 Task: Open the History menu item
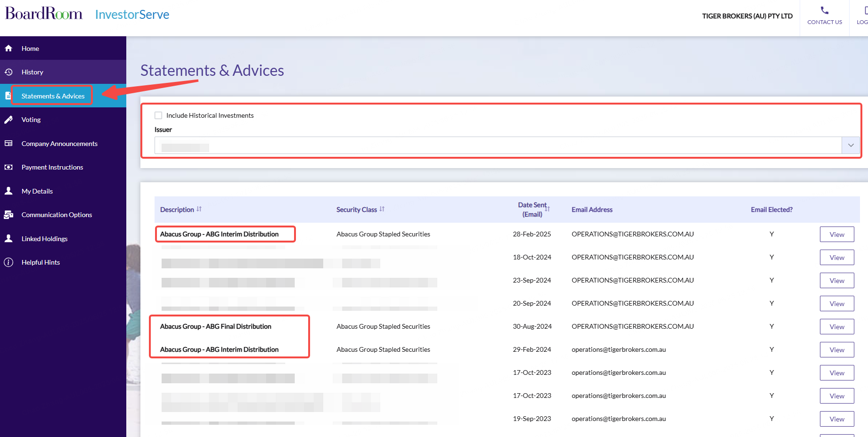[63, 72]
